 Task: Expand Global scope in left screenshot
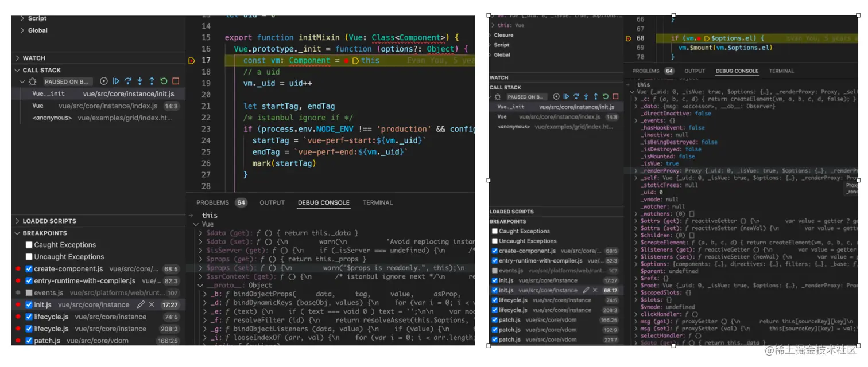click(22, 30)
